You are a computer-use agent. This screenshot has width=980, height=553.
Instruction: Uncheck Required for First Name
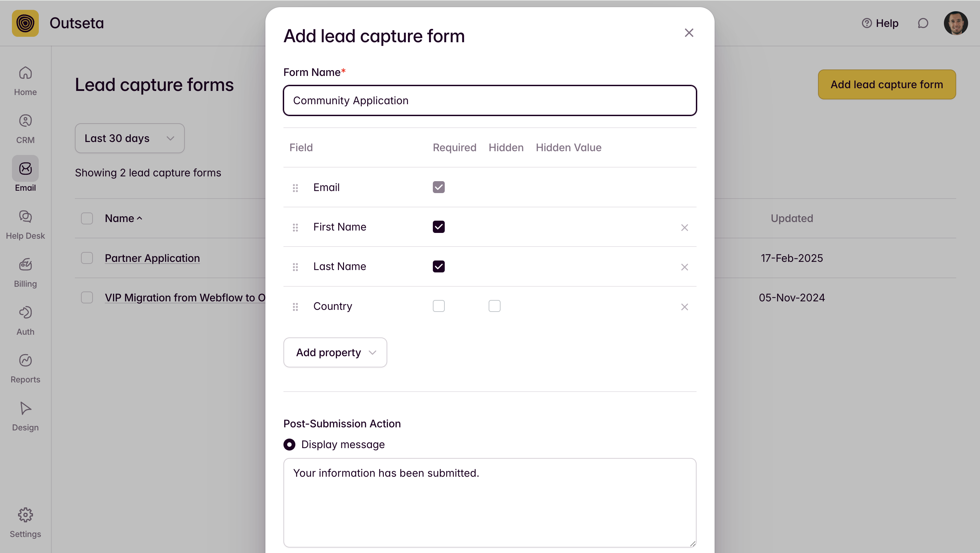click(x=438, y=227)
